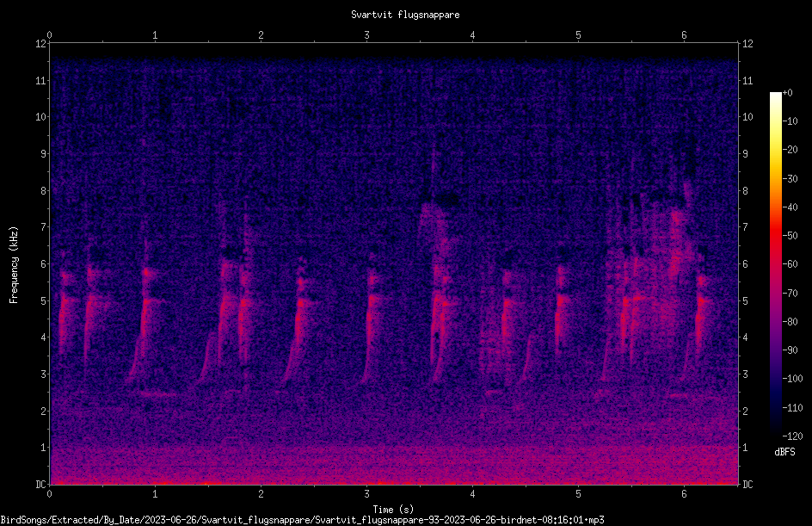Click the '0' tick on bottom time axis
The image size is (812, 526).
tap(49, 494)
